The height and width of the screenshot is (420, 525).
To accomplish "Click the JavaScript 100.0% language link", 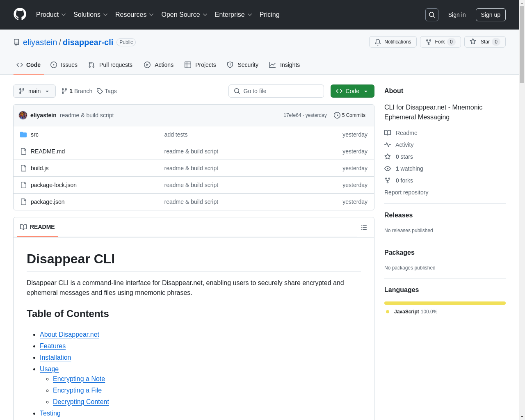I will 412,312.
